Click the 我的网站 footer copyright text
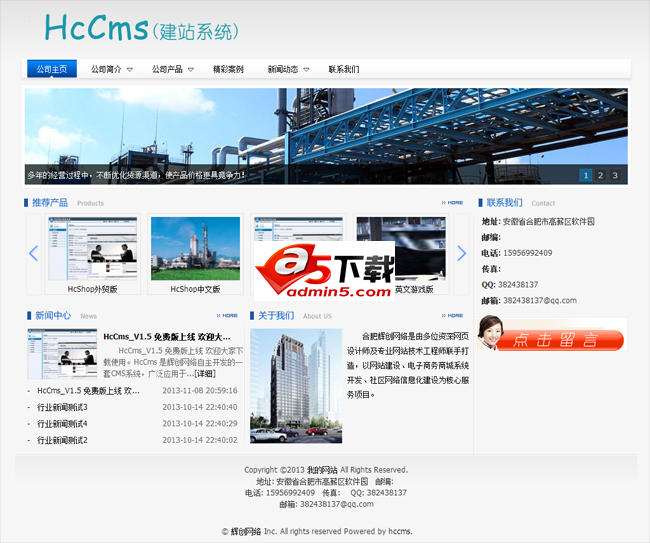 tap(322, 470)
